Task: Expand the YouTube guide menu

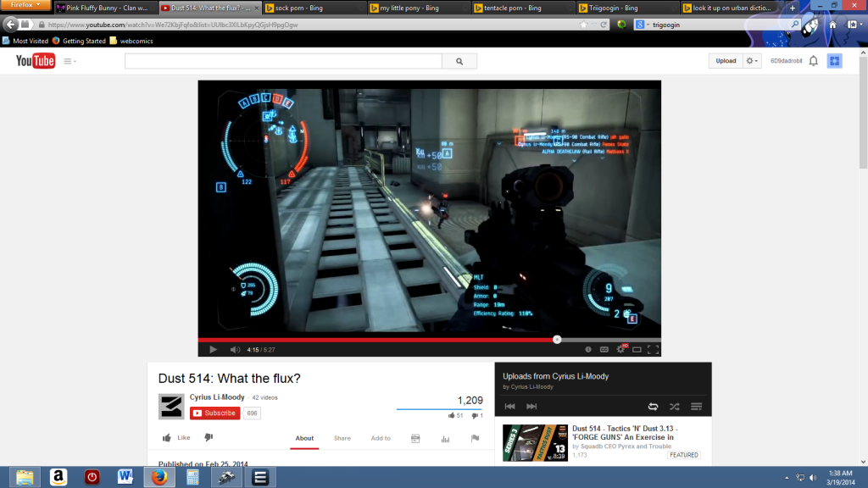Action: click(x=70, y=61)
